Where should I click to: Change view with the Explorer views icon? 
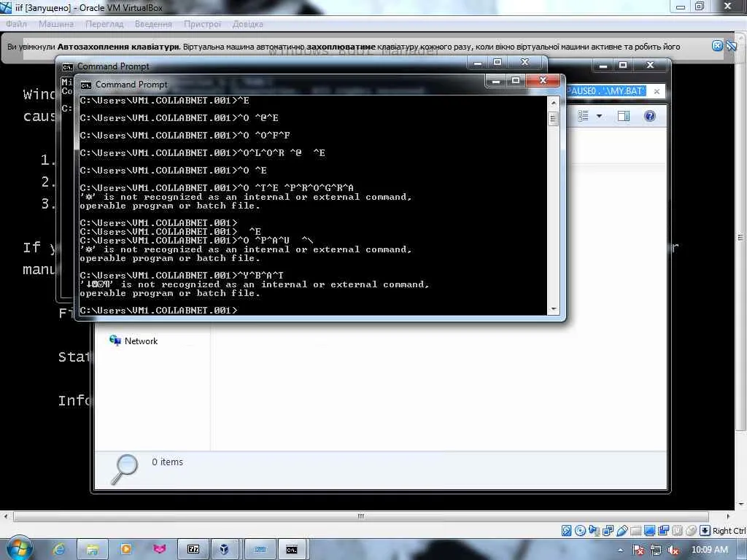(583, 116)
